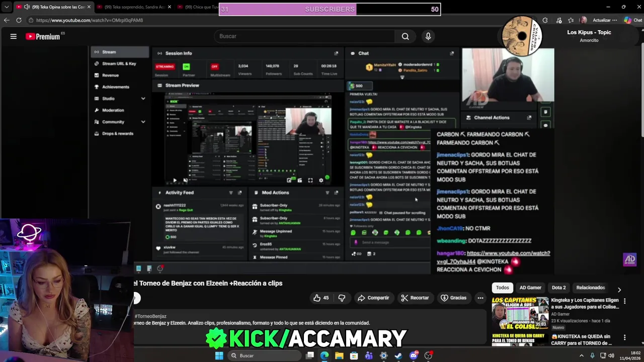Viewport: 644px width, 362px height.
Task: Open File Explorer from the taskbar
Action: (339, 355)
